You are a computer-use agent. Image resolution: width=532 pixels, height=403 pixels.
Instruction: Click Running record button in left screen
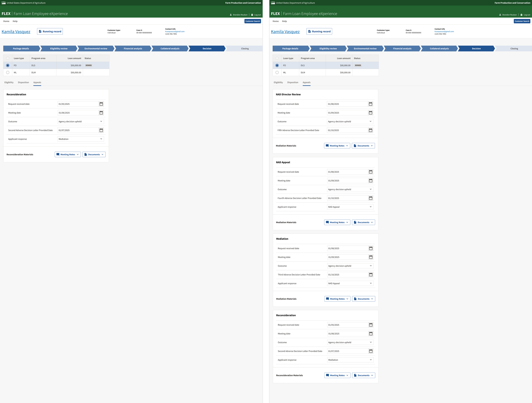(50, 32)
